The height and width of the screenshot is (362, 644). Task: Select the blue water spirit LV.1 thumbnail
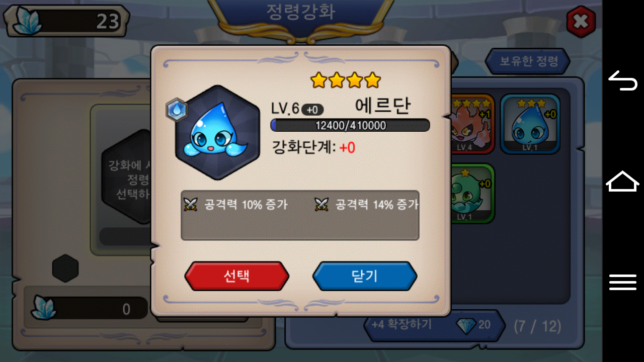530,124
